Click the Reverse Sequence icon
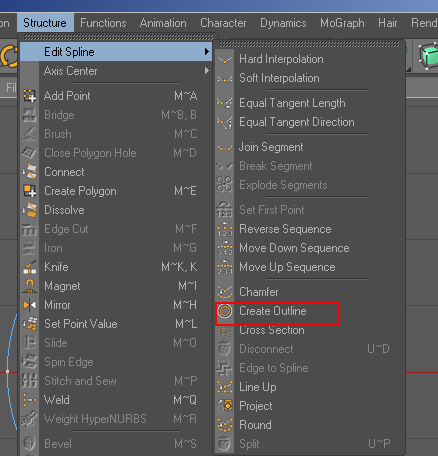438x456 pixels. [x=225, y=229]
